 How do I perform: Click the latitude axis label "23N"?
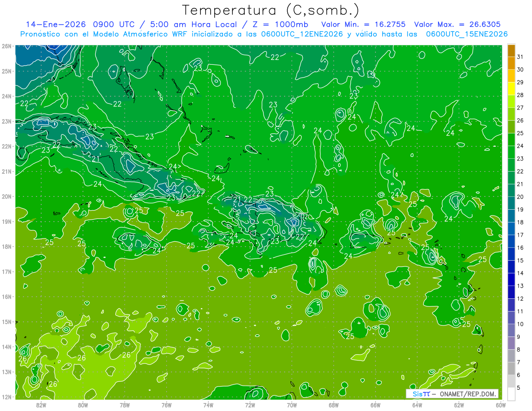(7, 121)
